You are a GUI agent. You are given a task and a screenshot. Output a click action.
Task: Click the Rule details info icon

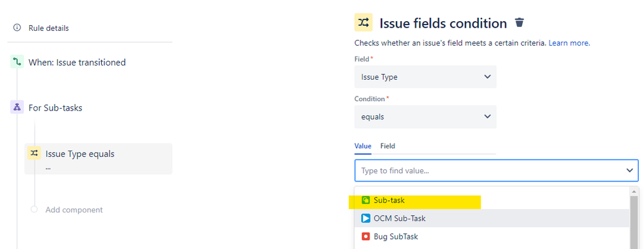pyautogui.click(x=17, y=28)
